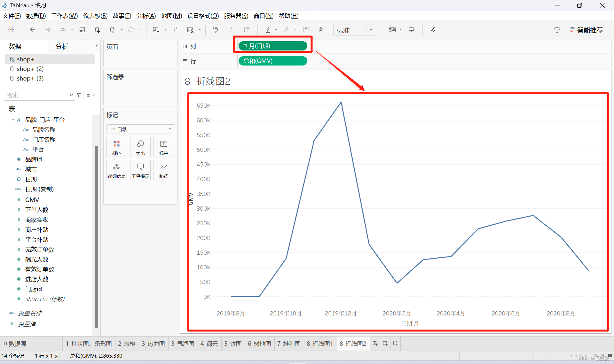Viewport: 614px width, 364px height.
Task: Open the Clear Sheet dropdown arrow
Action: (200, 30)
